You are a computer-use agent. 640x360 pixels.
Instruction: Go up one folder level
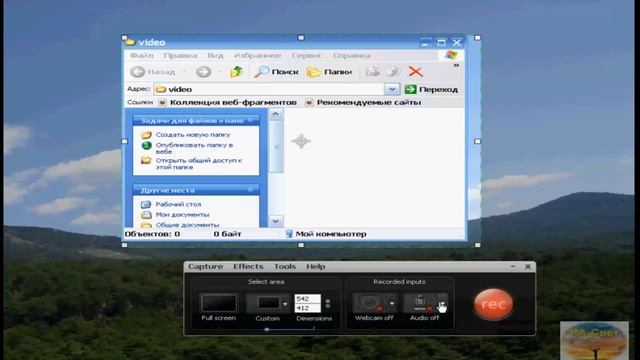pyautogui.click(x=236, y=72)
